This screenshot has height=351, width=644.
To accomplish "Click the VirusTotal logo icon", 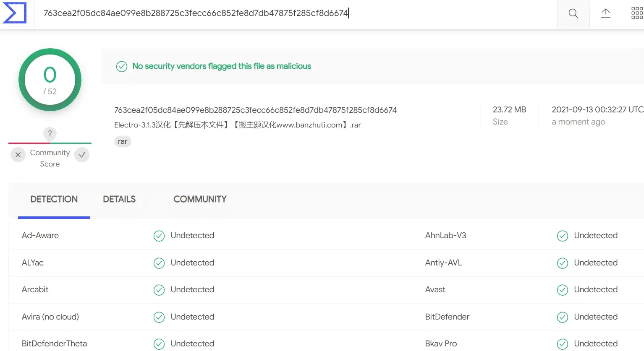I will (x=15, y=13).
